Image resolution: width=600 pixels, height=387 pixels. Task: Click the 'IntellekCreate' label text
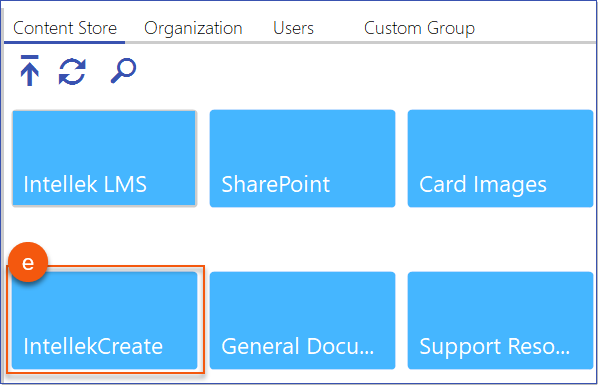[x=93, y=346]
